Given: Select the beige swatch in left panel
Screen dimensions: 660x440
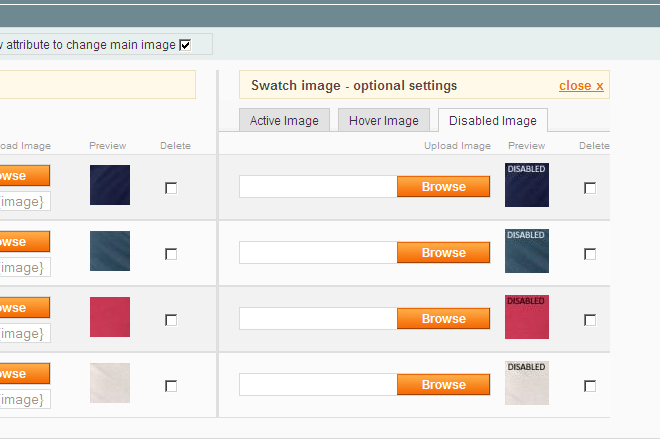Looking at the screenshot, I should 110,383.
